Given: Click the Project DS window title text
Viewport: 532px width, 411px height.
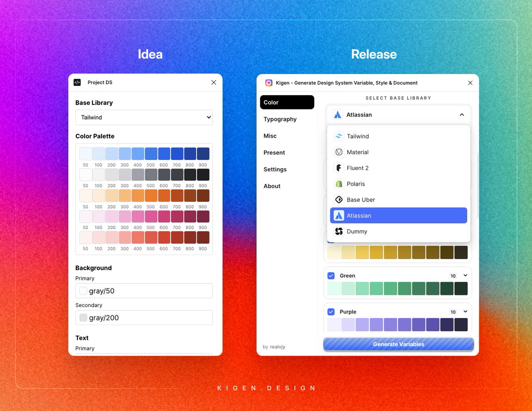Looking at the screenshot, I should coord(100,82).
